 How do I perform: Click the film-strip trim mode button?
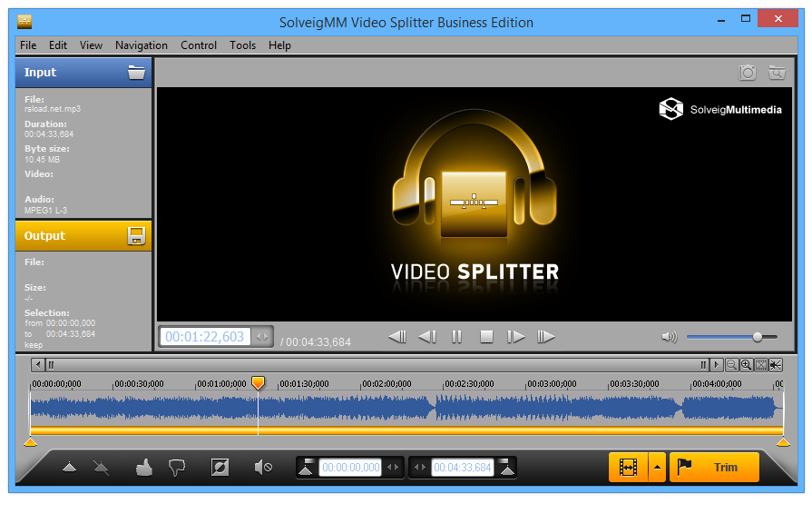click(628, 468)
